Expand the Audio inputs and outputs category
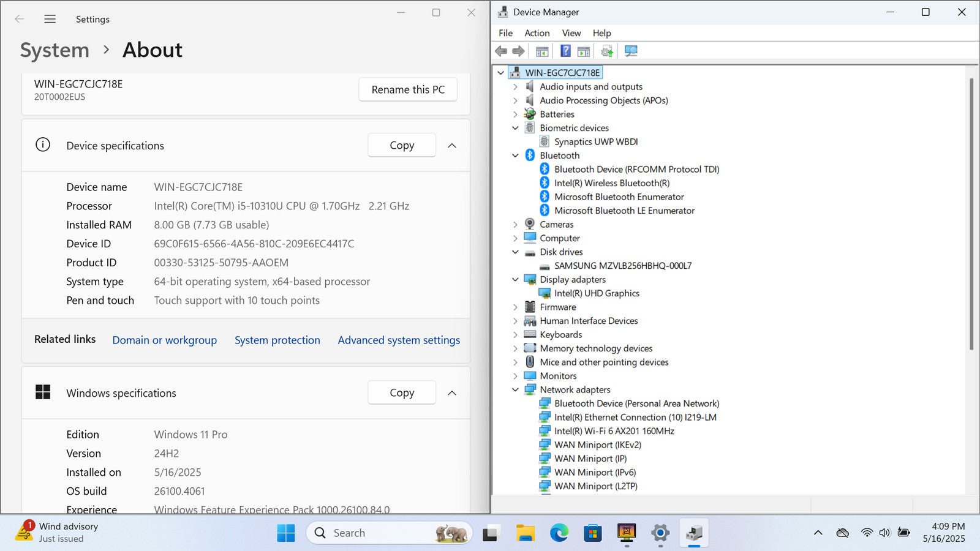 [x=515, y=87]
